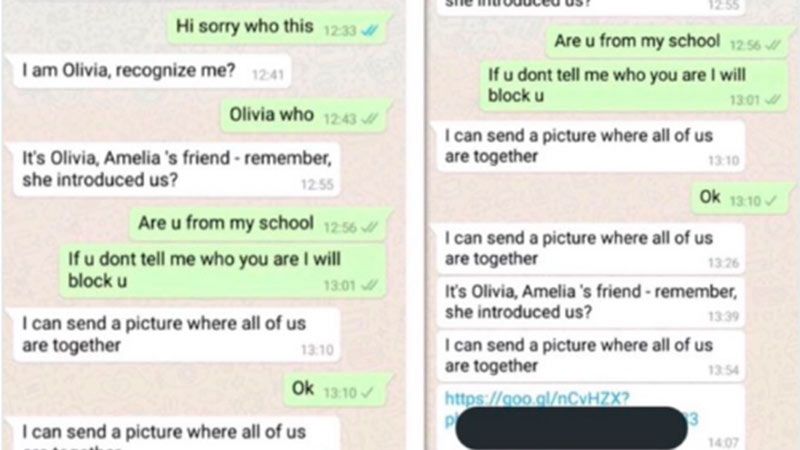Tap the black redaction bar over the link
Image resolution: width=800 pixels, height=450 pixels.
pyautogui.click(x=571, y=428)
